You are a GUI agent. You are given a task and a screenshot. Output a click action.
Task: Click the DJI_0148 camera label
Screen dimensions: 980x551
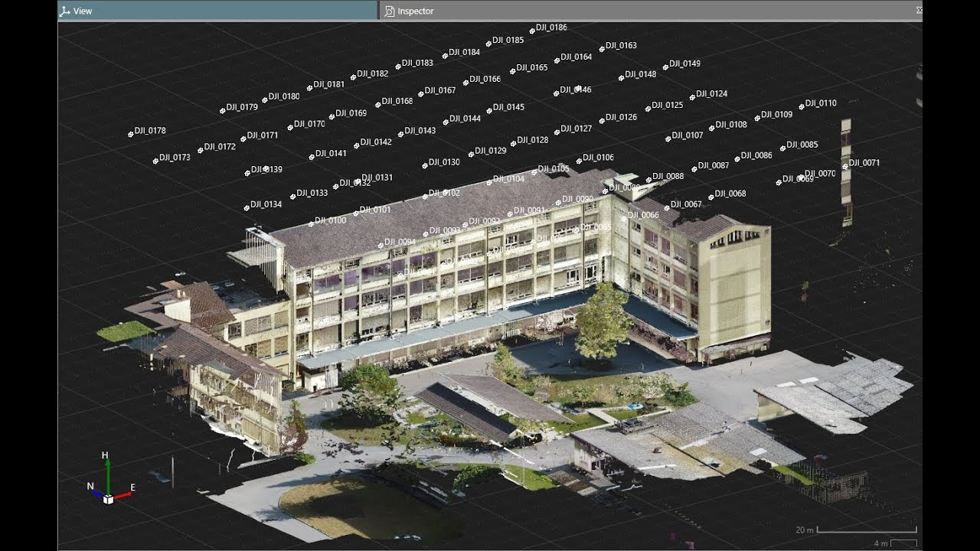coord(641,74)
